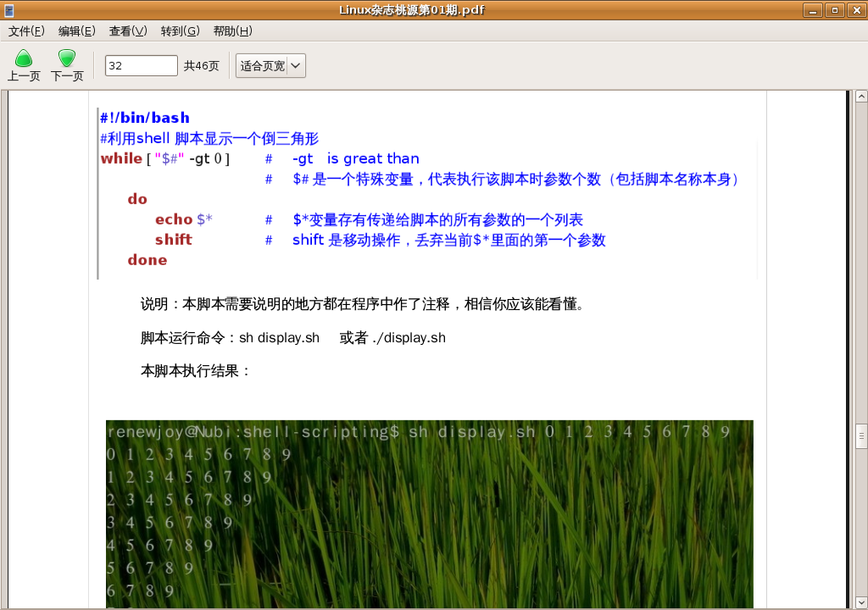Click the 'do' keyword in the script

click(137, 199)
